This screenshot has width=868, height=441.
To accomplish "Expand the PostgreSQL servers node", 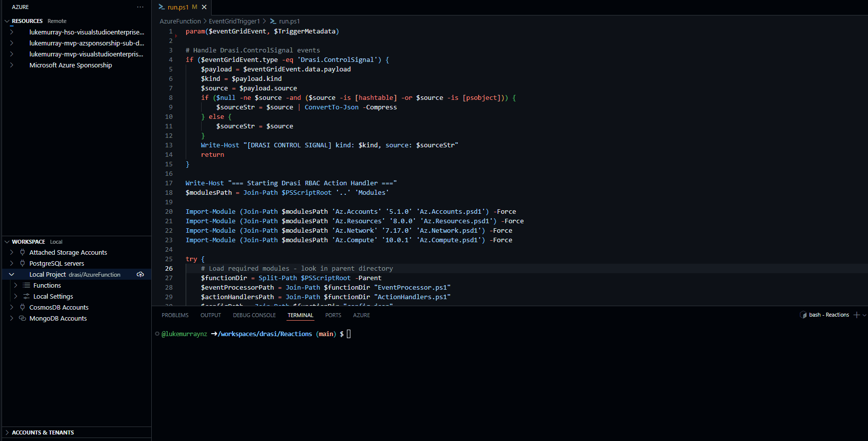I will (11, 263).
